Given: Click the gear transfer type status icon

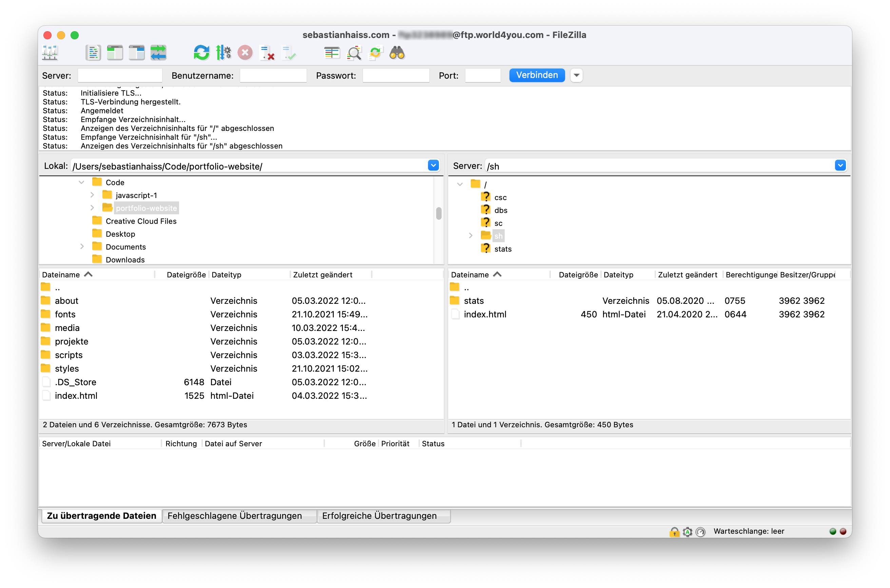Looking at the screenshot, I should (x=687, y=531).
